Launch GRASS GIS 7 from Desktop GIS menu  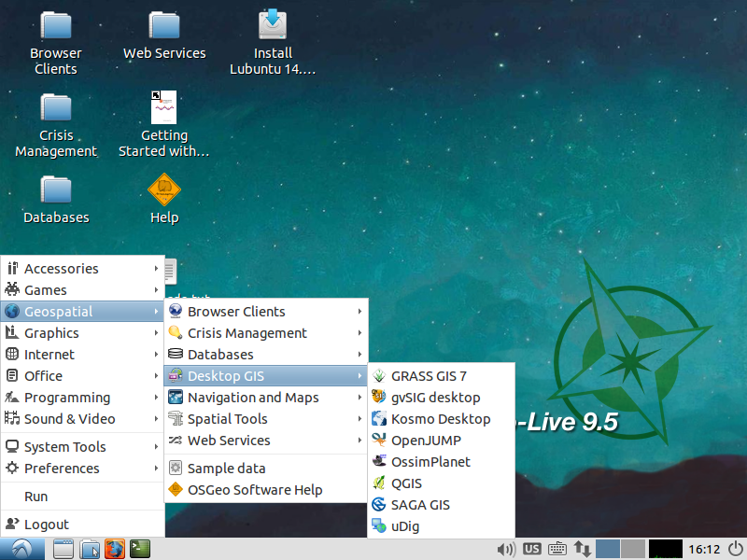click(441, 376)
